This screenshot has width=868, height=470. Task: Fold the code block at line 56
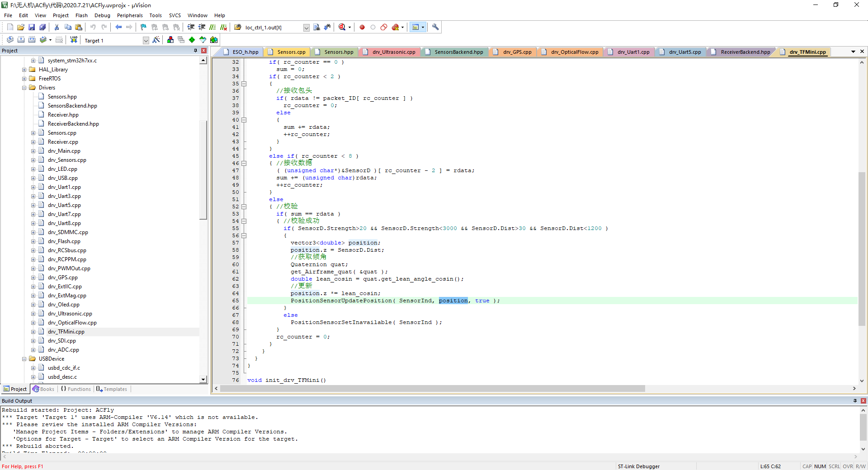tap(244, 235)
